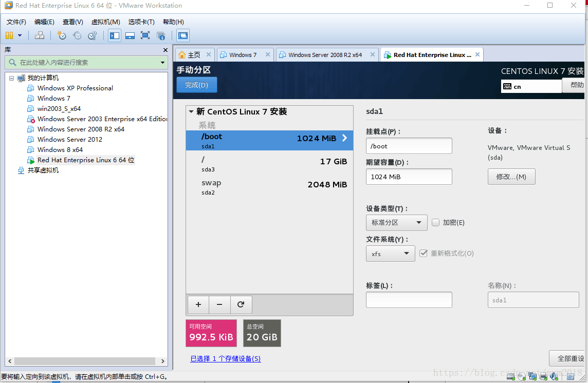Open the snapshot manager wrench icon
This screenshot has width=588, height=383.
pyautogui.click(x=92, y=35)
